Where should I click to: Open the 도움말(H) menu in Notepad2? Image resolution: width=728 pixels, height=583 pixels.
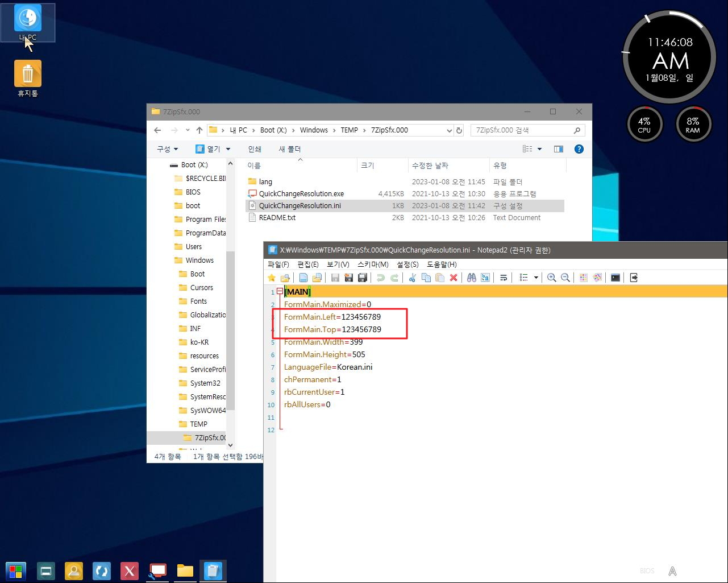(442, 264)
